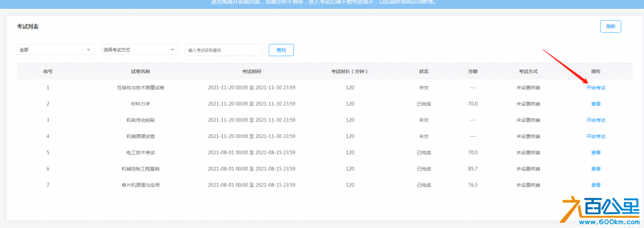The height and width of the screenshot is (228, 644).
Task: Click 已完成 status in 单片机原理与应用 row
Action: click(x=424, y=185)
